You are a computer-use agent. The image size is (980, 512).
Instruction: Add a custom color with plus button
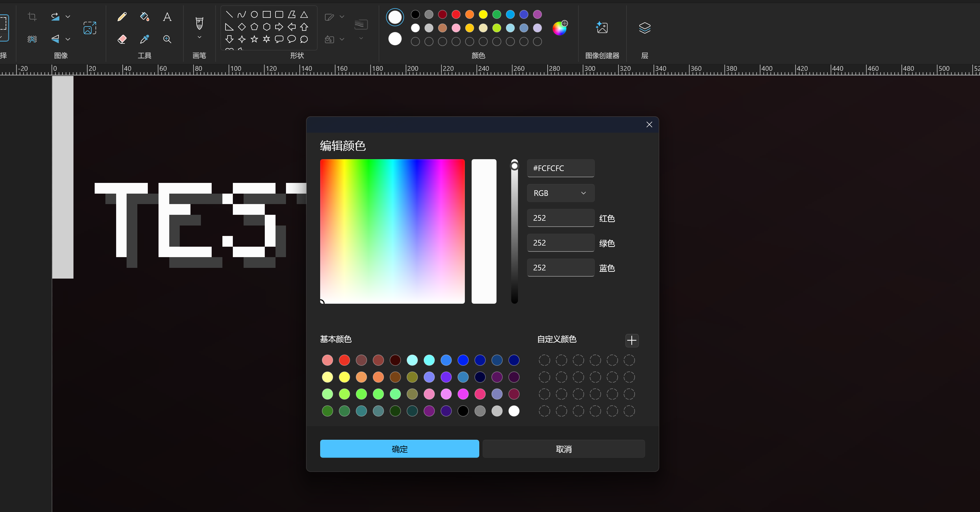632,340
